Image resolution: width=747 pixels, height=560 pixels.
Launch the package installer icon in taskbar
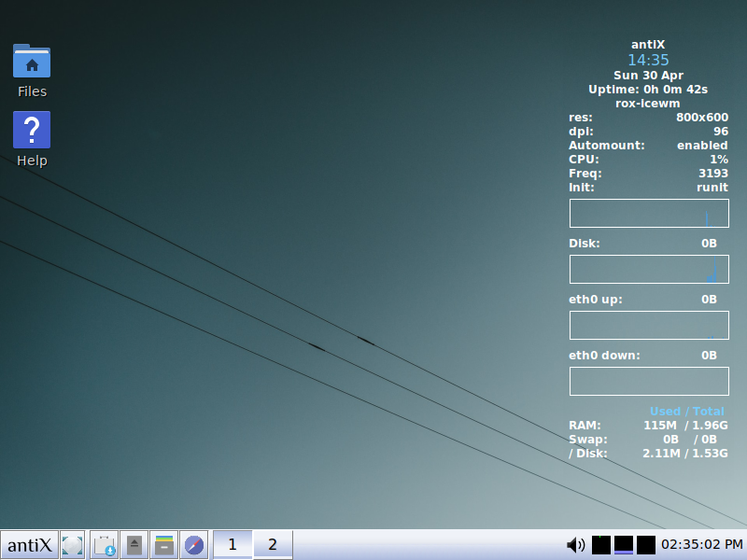pos(105,544)
